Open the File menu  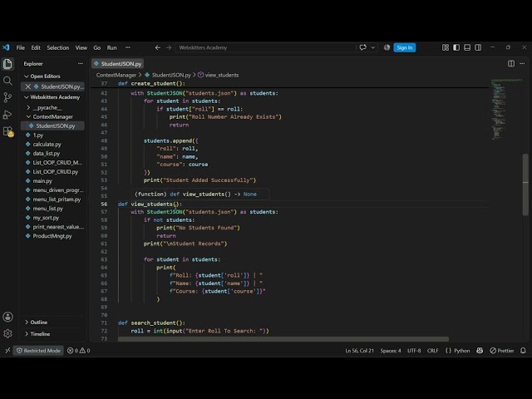(20, 47)
